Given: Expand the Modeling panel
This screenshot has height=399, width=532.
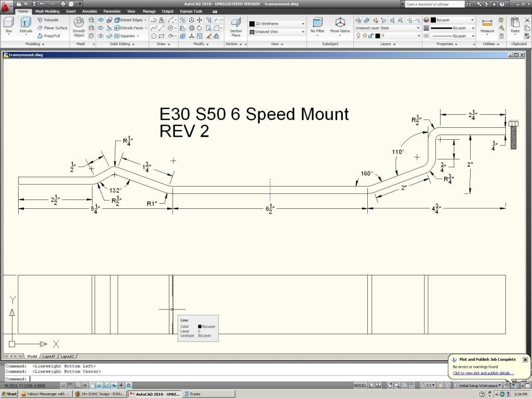Looking at the screenshot, I should click(x=35, y=44).
